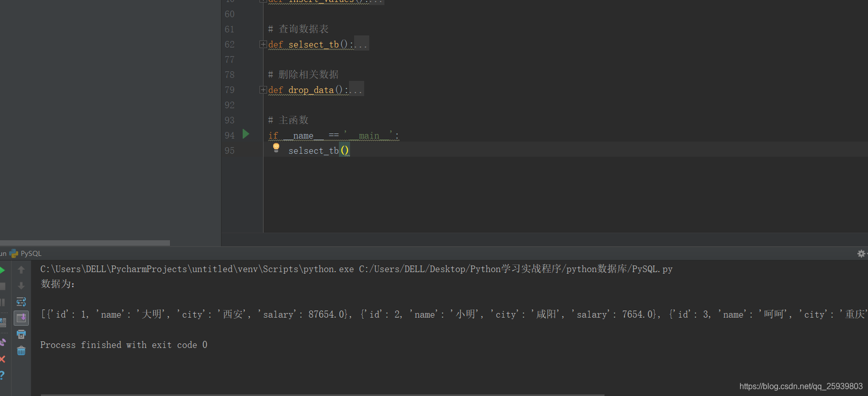The height and width of the screenshot is (396, 868).
Task: Open the PySQL.py file path link in console
Action: [x=516, y=269]
